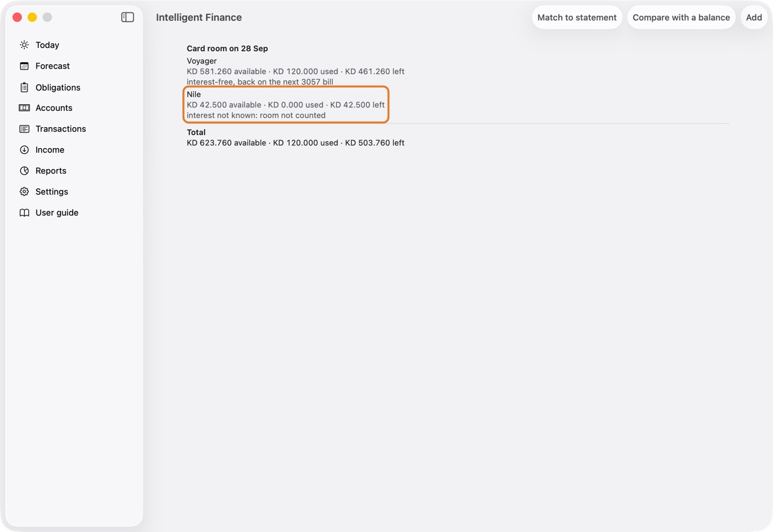
Task: Click the Income down-arrow icon
Action: (x=24, y=150)
